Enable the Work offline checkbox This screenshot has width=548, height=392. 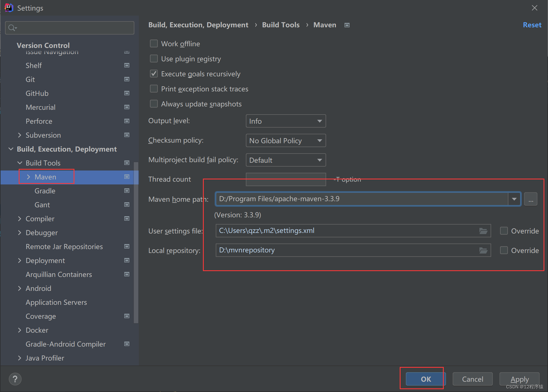(154, 43)
